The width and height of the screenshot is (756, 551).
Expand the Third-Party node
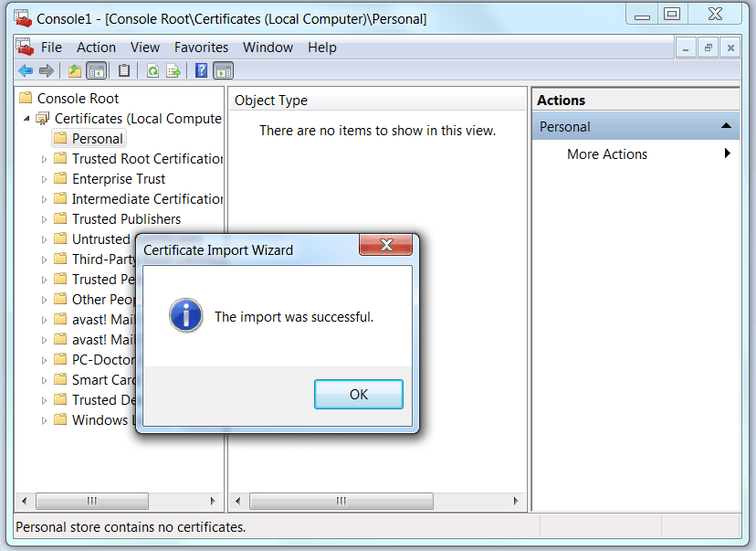click(44, 260)
